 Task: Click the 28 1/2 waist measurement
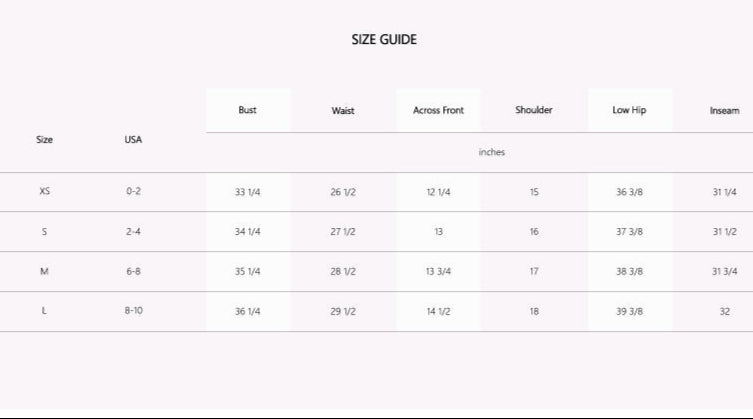coord(343,272)
